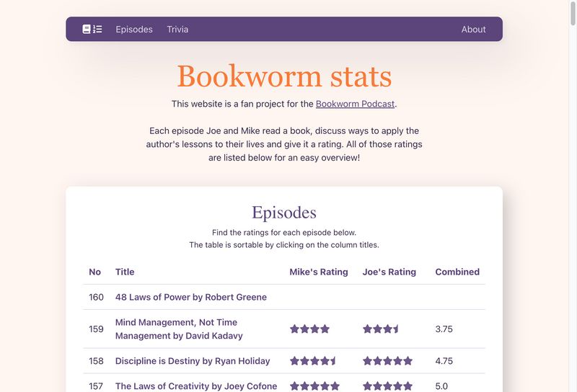Open The Laws of Creativity episode
577x392 pixels.
pyautogui.click(x=195, y=386)
